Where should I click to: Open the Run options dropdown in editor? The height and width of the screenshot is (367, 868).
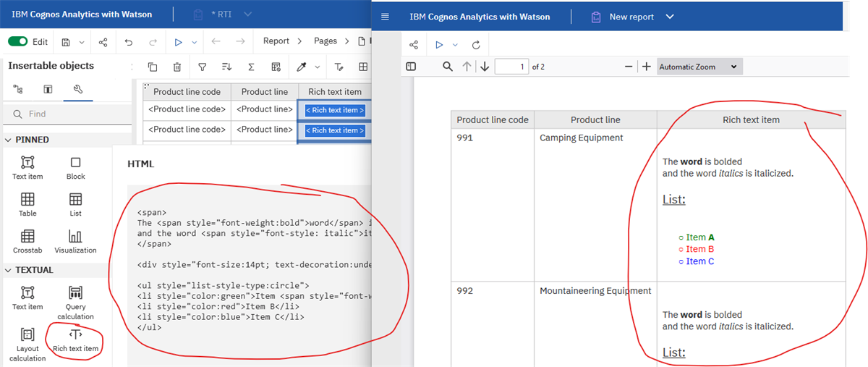coord(194,43)
